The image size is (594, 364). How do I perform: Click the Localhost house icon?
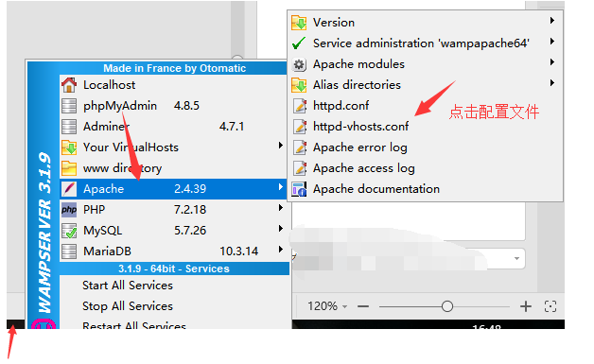[x=69, y=85]
